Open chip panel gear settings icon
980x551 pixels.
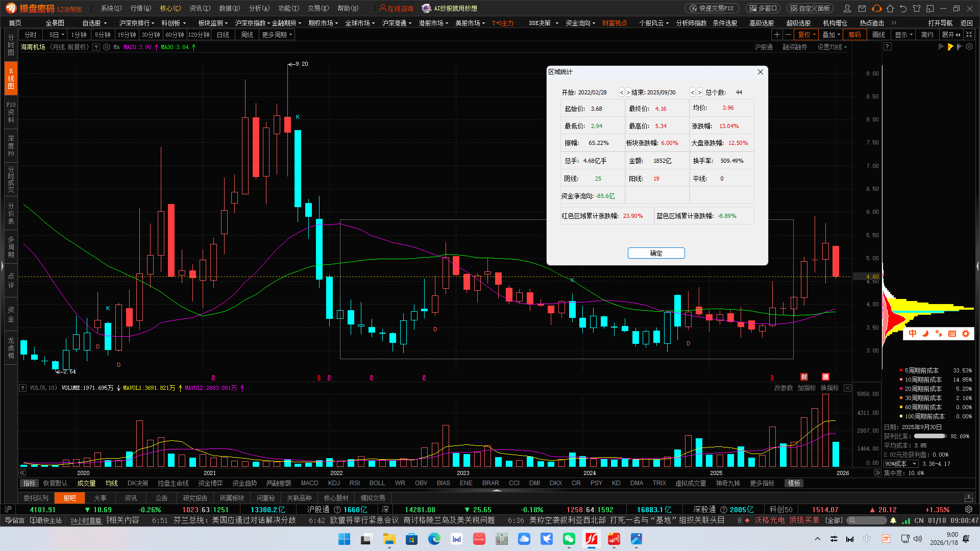969,47
